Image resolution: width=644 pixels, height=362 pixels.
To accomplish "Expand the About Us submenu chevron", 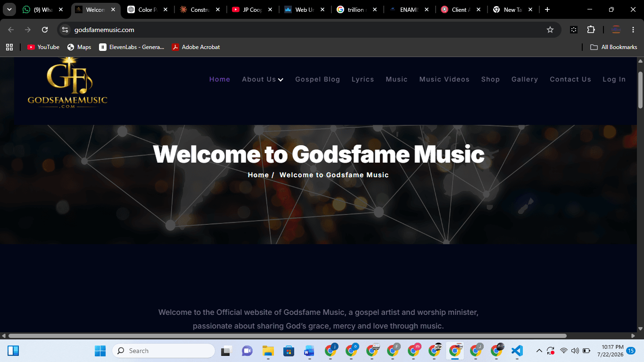I will pos(281,80).
